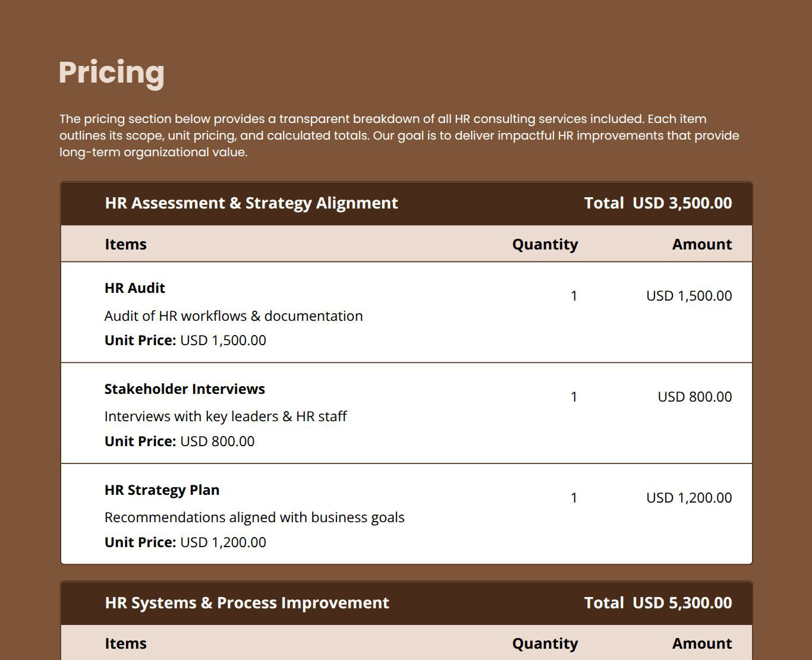Select the Stakeholder Interviews item title
This screenshot has width=812, height=660.
click(184, 389)
